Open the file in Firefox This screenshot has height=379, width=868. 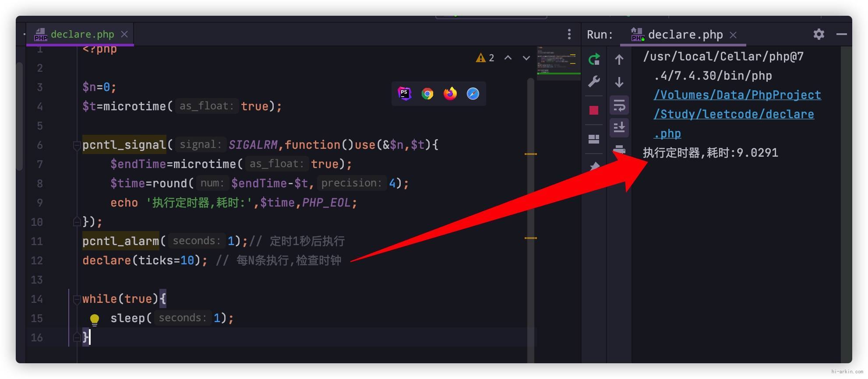pos(450,94)
